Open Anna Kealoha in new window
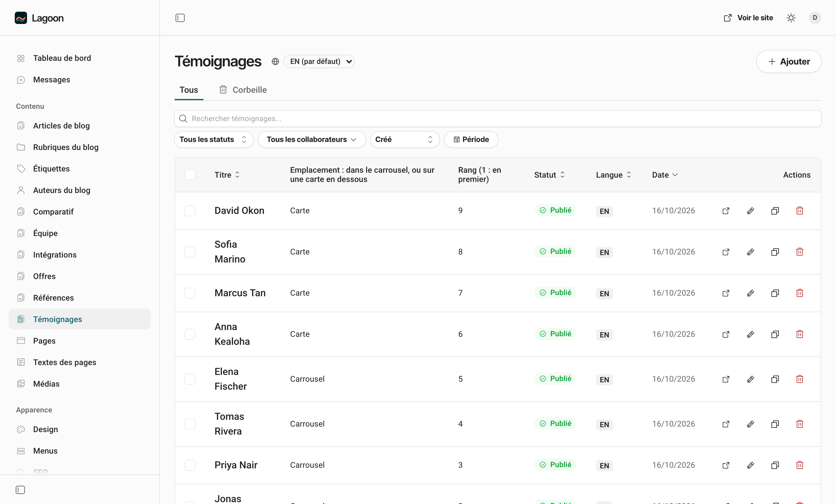Viewport: 836px width, 504px height. pos(726,334)
